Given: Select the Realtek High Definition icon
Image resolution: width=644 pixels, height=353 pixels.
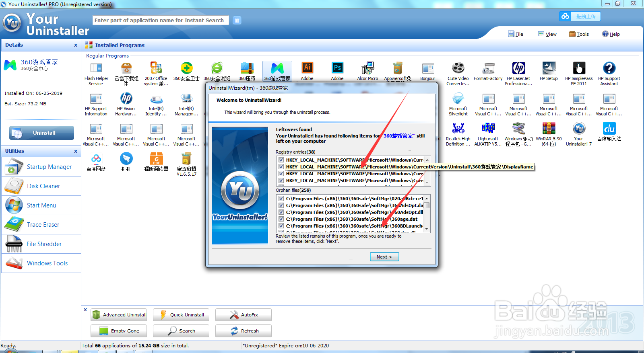Looking at the screenshot, I should point(458,128).
